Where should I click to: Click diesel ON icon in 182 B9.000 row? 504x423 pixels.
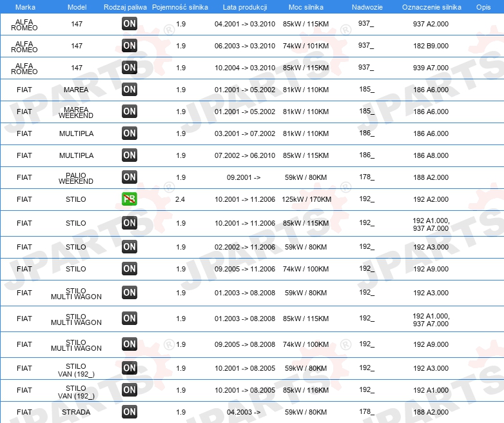pos(130,45)
